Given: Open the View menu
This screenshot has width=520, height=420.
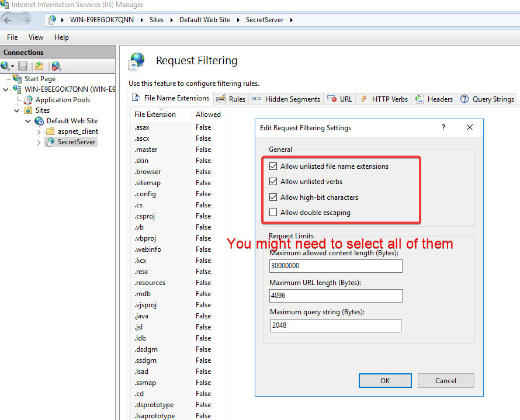Looking at the screenshot, I should pos(36,37).
